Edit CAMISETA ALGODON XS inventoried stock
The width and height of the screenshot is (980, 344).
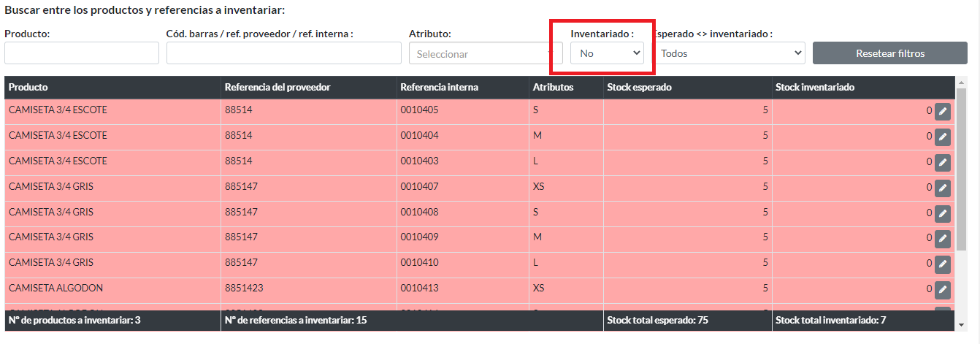pos(942,289)
